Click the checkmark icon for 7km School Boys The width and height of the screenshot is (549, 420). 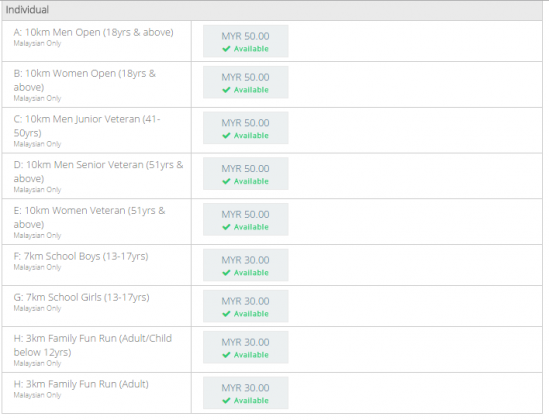(226, 273)
